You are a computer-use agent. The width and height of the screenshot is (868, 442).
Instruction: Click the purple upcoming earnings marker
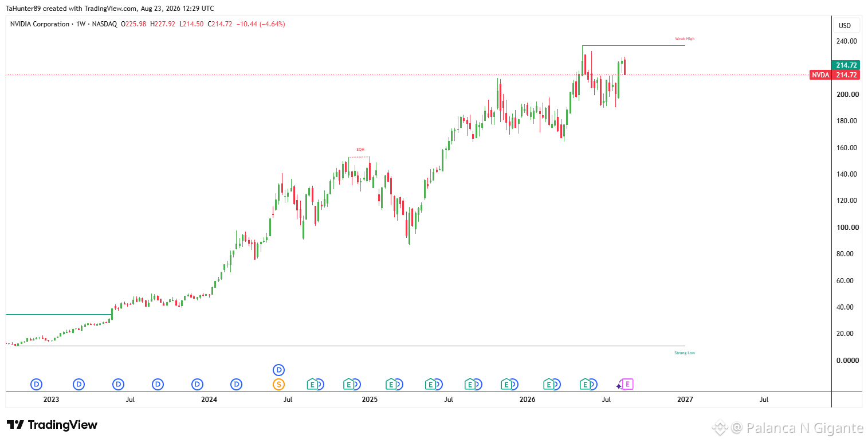pos(627,384)
